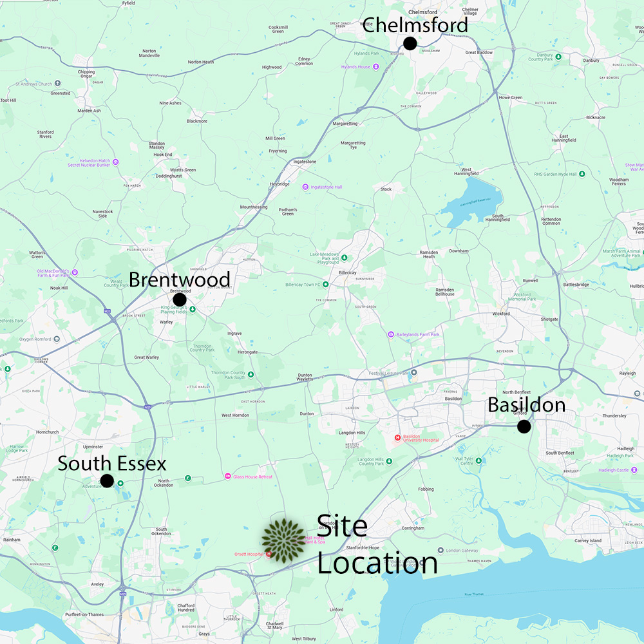Screen dimensions: 644x644
Task: Click the Basildon black dot marker
Action: [x=524, y=426]
